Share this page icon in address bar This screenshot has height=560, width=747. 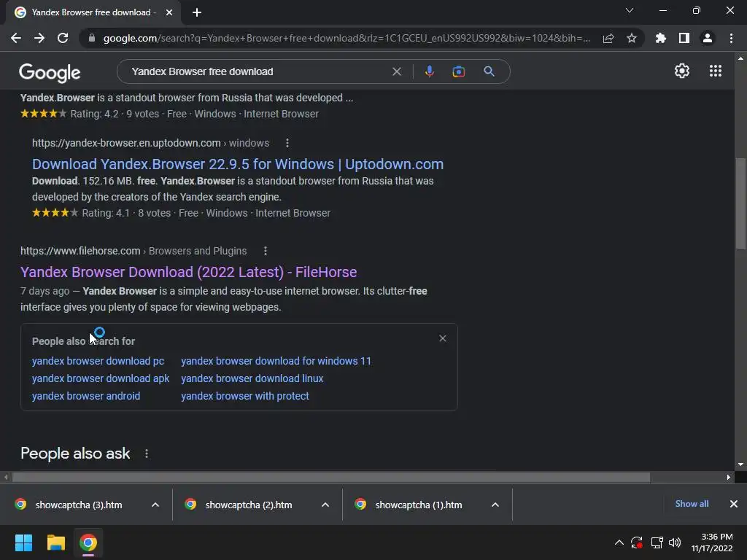pyautogui.click(x=608, y=39)
